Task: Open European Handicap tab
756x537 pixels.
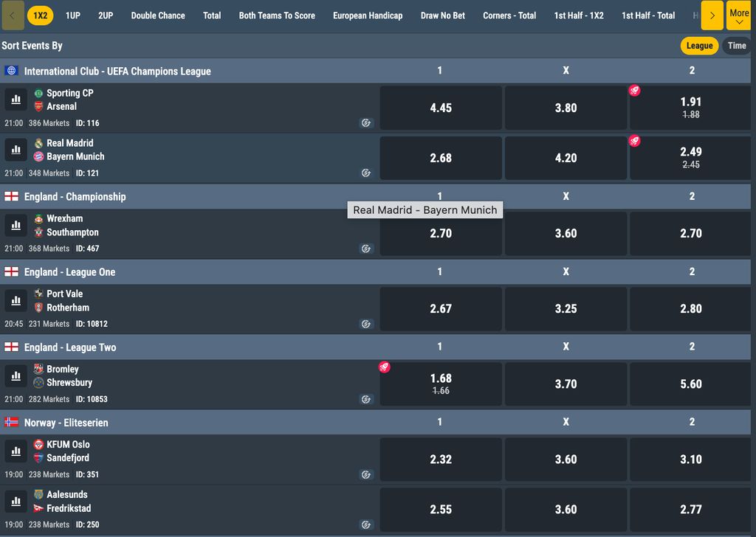Action: click(368, 15)
